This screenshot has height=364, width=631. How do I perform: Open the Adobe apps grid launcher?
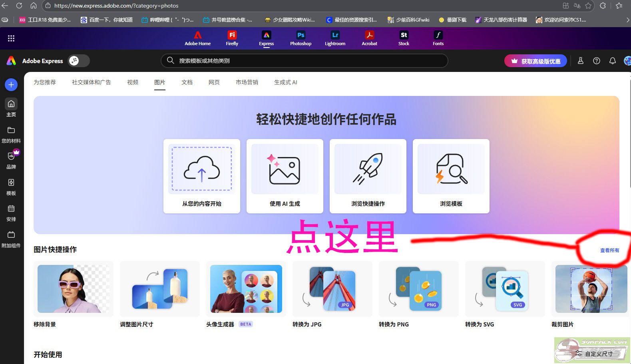(x=11, y=38)
